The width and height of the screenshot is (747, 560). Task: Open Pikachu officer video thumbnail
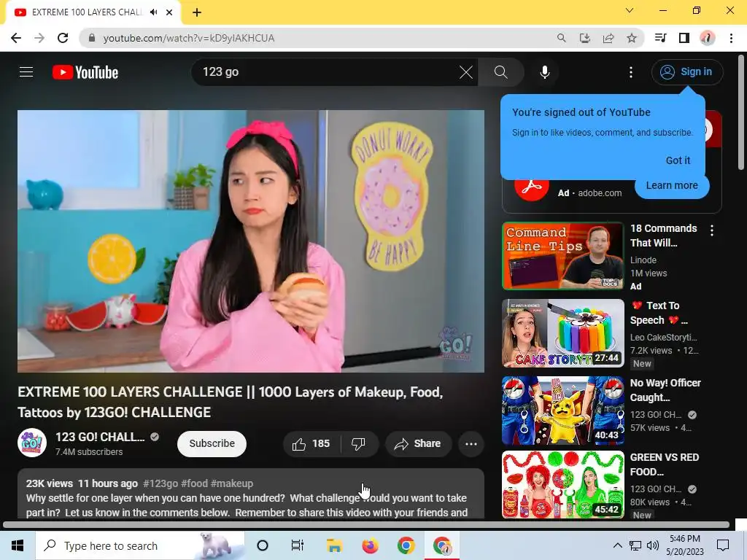[562, 410]
